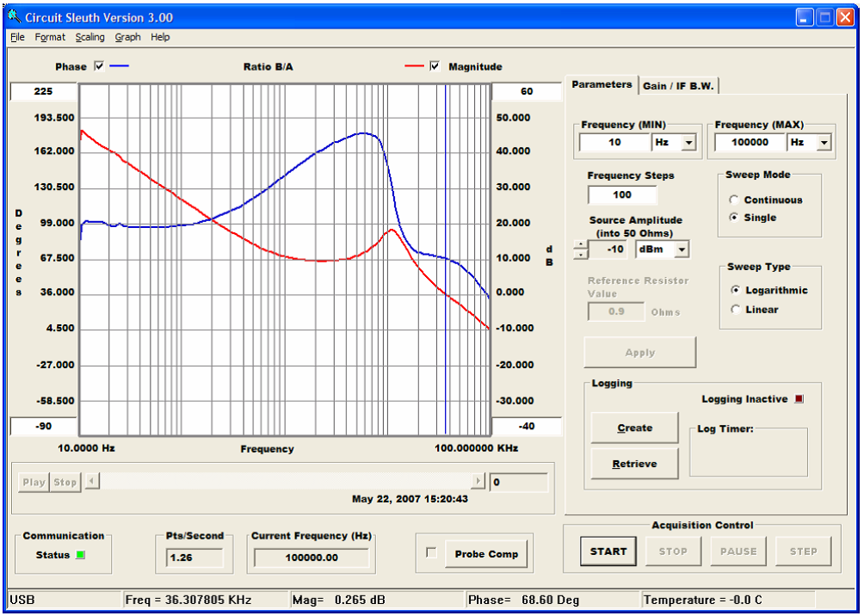Click the Logging Inactive red indicator

point(799,399)
